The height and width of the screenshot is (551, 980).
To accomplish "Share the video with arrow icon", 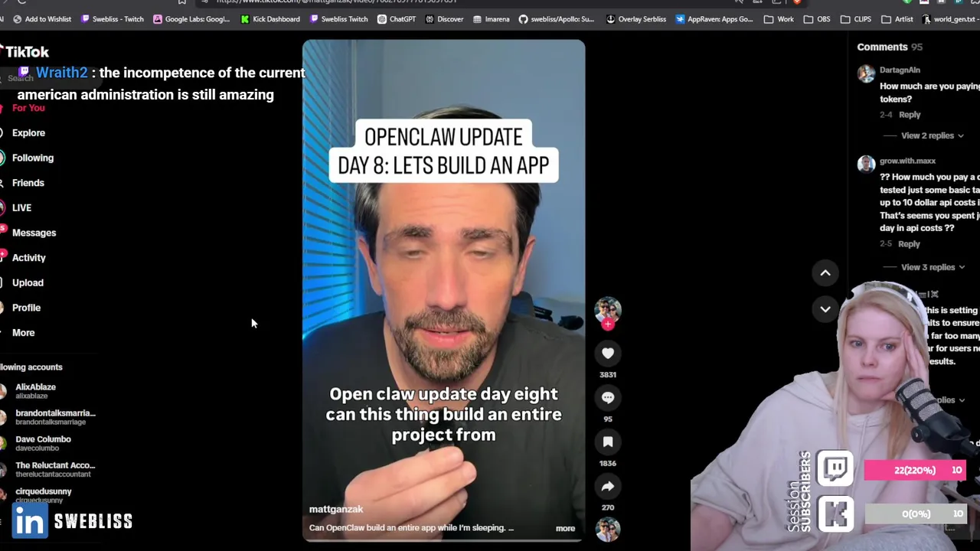I will pyautogui.click(x=608, y=487).
